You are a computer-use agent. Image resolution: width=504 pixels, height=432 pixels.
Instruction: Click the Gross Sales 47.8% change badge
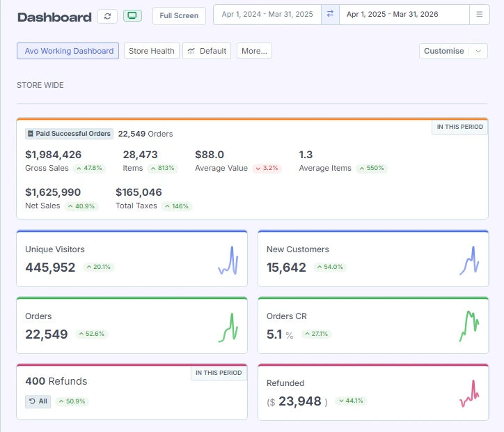click(x=89, y=168)
